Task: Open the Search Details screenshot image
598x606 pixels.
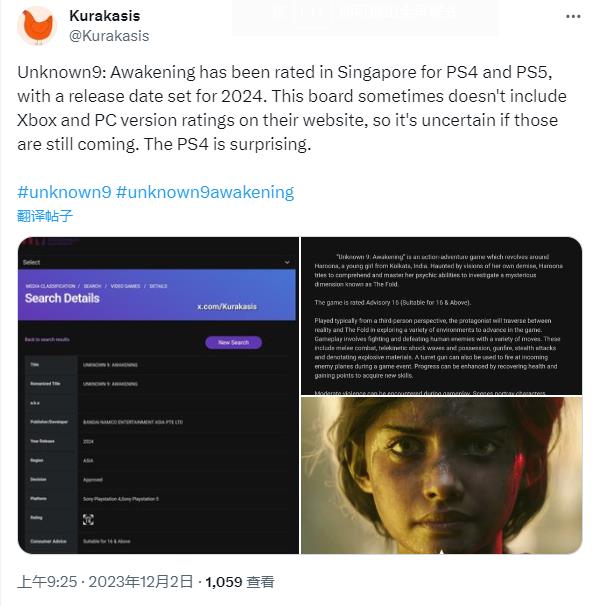Action: (158, 395)
